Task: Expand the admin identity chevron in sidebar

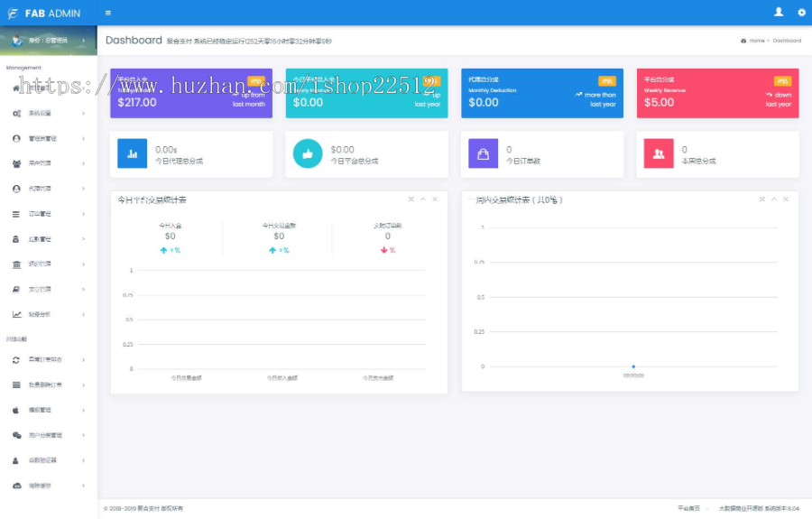Action: pyautogui.click(x=83, y=41)
